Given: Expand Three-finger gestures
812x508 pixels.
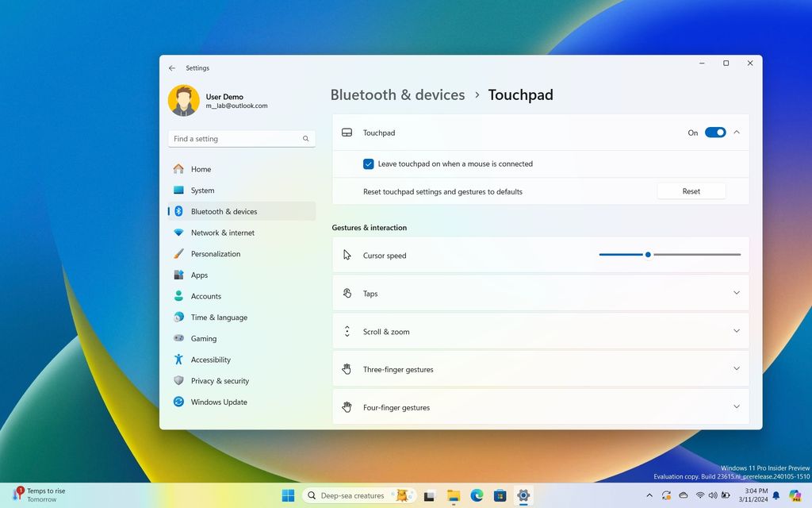Looking at the screenshot, I should tap(736, 368).
